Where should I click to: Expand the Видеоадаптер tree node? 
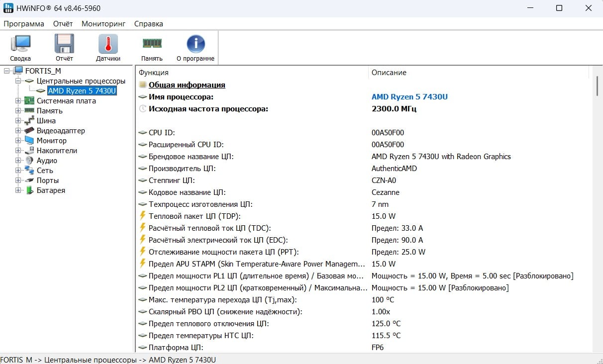point(18,131)
